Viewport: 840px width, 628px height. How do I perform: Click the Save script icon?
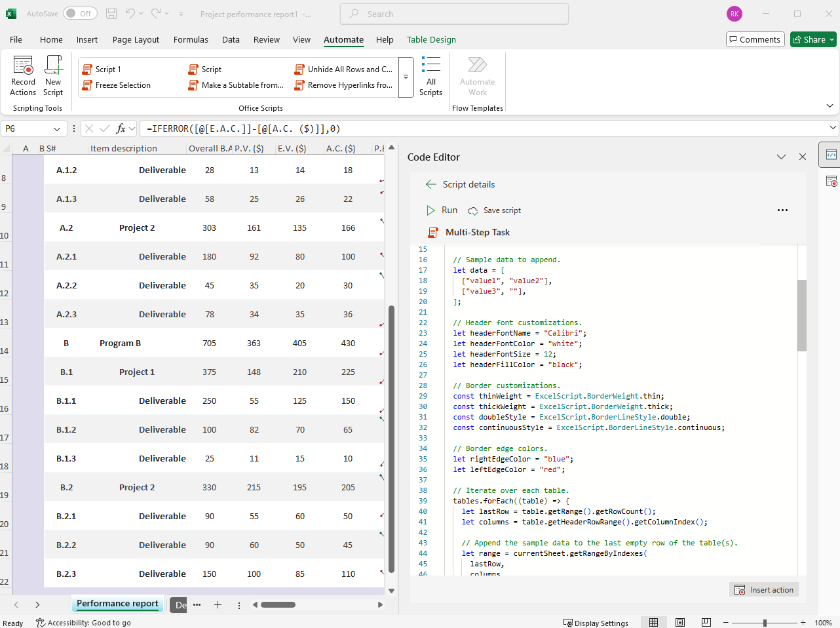(x=473, y=210)
